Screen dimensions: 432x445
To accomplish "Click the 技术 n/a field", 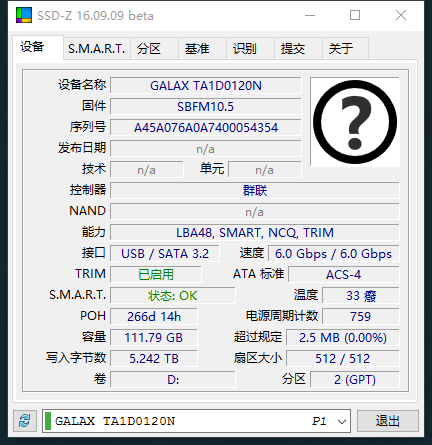I will [147, 170].
